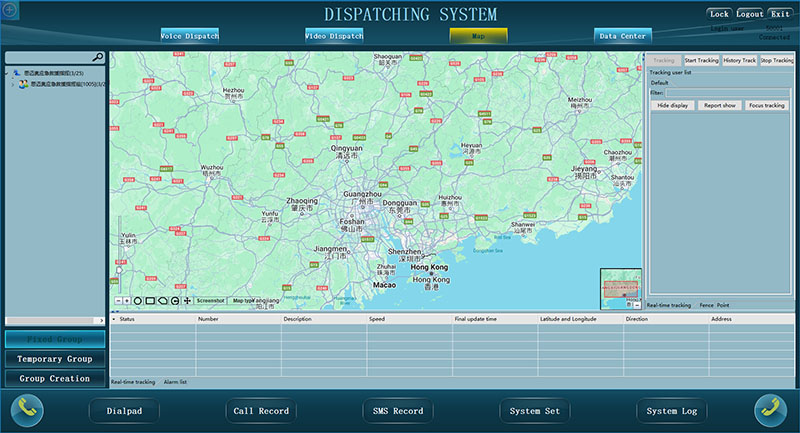Click the search magnifier icon
This screenshot has height=433, width=800.
pyautogui.click(x=97, y=57)
